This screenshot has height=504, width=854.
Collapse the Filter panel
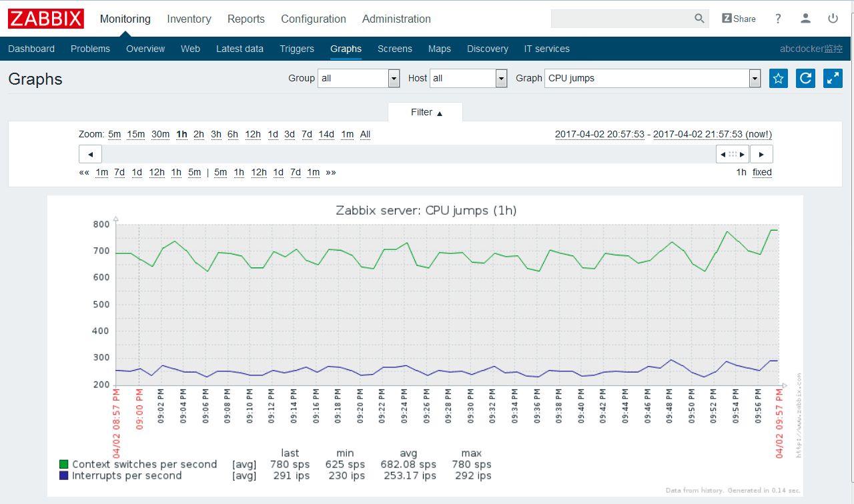426,113
